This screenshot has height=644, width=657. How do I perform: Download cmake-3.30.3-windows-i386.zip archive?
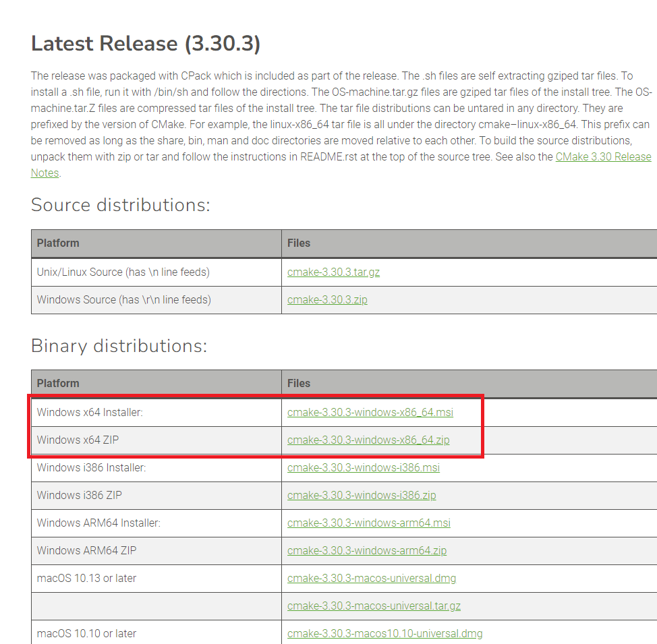tap(362, 495)
